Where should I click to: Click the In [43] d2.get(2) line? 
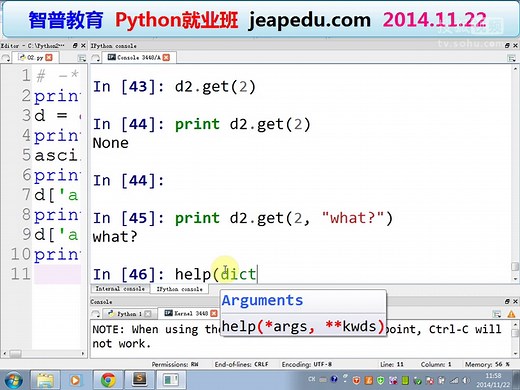click(174, 87)
